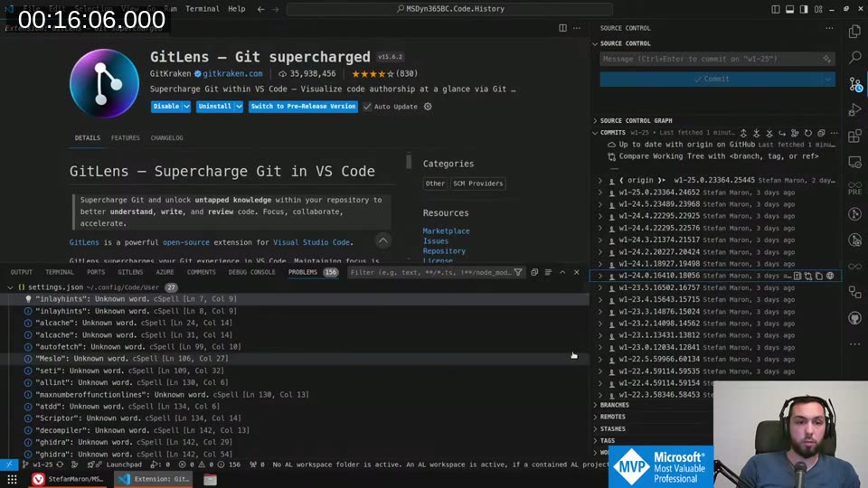The width and height of the screenshot is (868, 488).
Task: Open the Marketplace resource link
Action: click(x=446, y=231)
